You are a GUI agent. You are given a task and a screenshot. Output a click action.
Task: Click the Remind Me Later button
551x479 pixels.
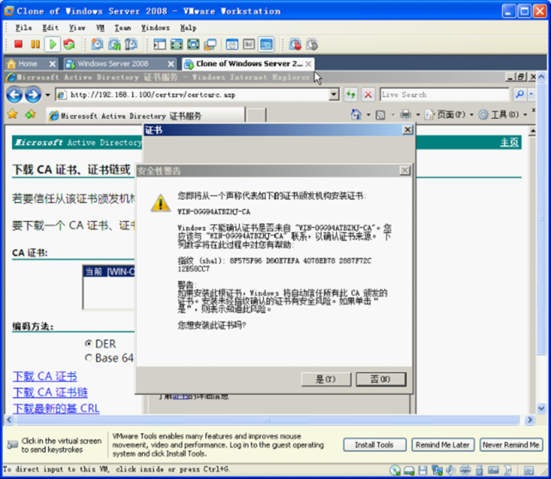pos(442,445)
